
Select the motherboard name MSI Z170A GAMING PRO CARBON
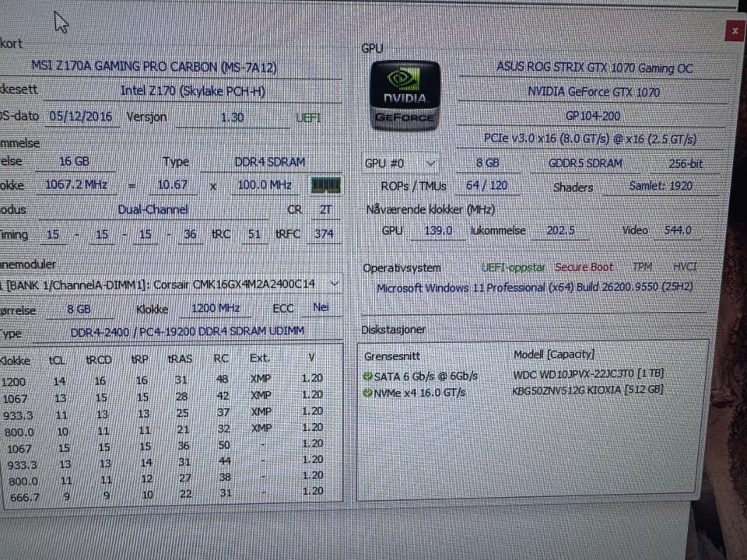(x=154, y=67)
